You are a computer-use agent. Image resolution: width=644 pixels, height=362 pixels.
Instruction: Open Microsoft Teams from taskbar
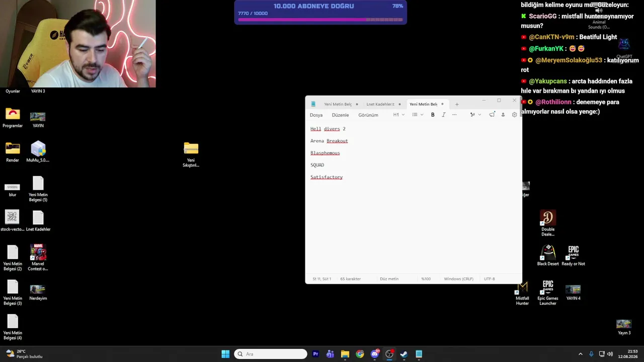(x=330, y=354)
